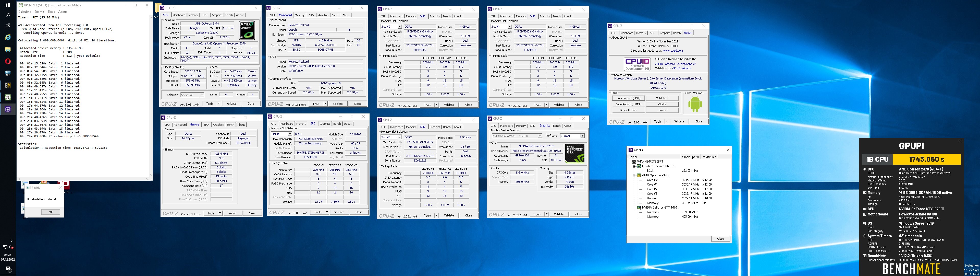
Task: Click Save Report (.TXT) button
Action: pyautogui.click(x=628, y=98)
